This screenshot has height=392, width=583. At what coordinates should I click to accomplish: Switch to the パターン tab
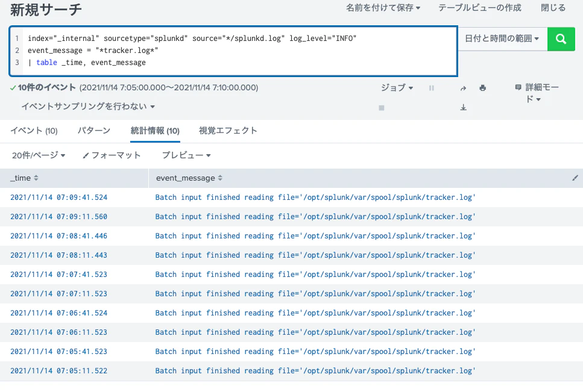[94, 131]
